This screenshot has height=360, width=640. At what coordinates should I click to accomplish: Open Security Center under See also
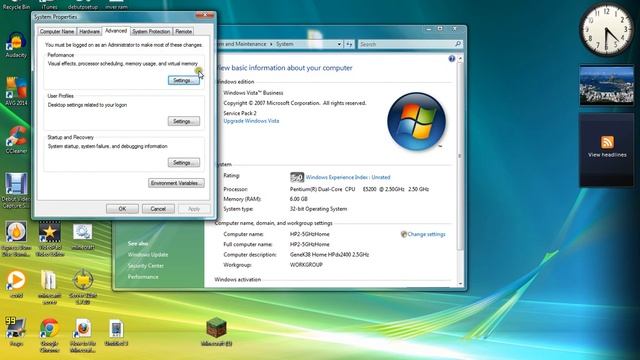(x=146, y=266)
